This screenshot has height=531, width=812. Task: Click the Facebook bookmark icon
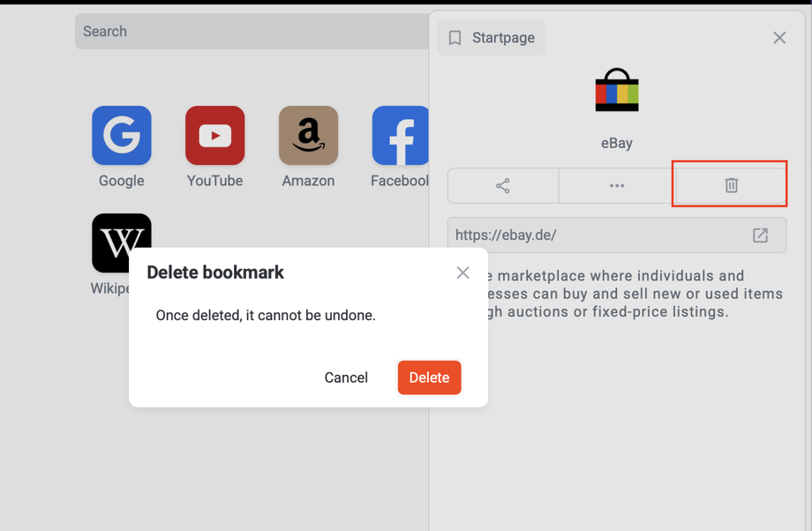[400, 136]
